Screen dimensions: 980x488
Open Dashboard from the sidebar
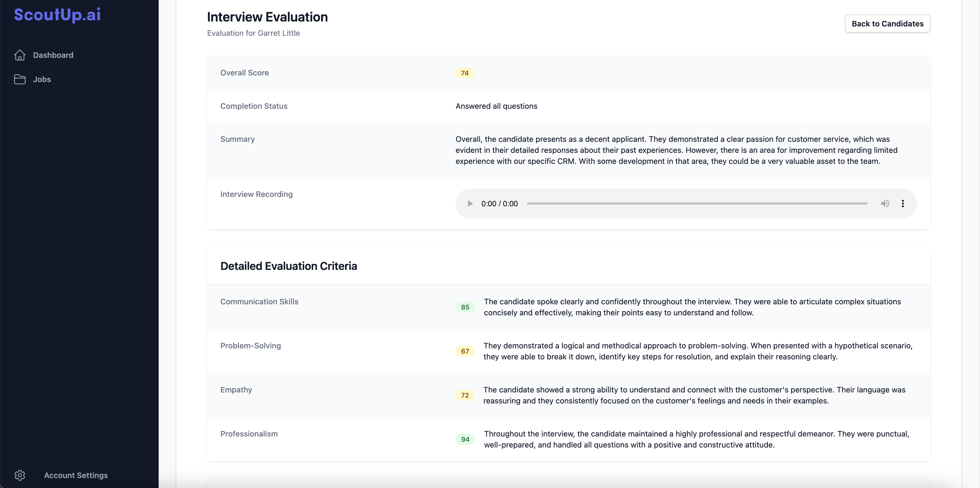53,55
